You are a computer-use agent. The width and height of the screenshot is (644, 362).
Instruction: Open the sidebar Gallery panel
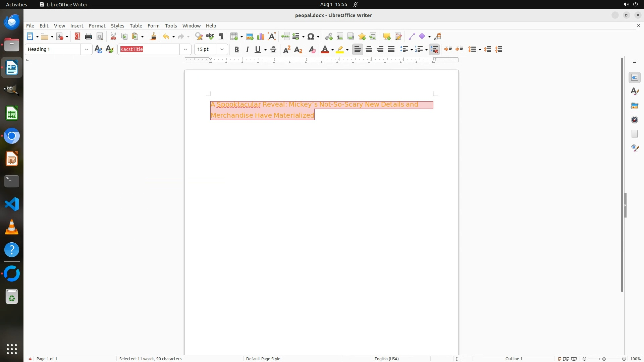click(x=634, y=106)
